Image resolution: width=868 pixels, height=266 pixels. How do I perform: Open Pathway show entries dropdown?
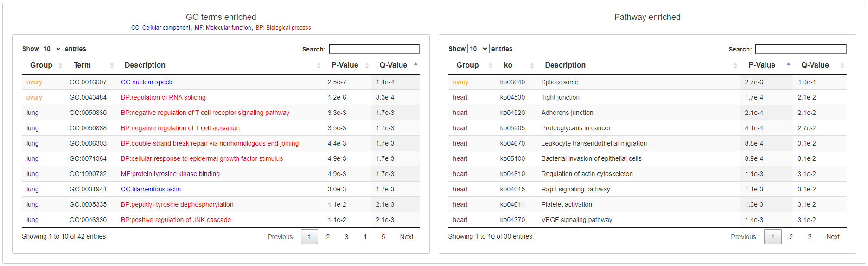coord(479,49)
